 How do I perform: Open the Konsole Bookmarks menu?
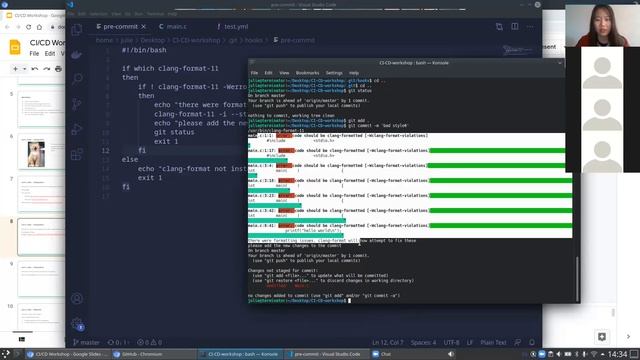[x=307, y=73]
